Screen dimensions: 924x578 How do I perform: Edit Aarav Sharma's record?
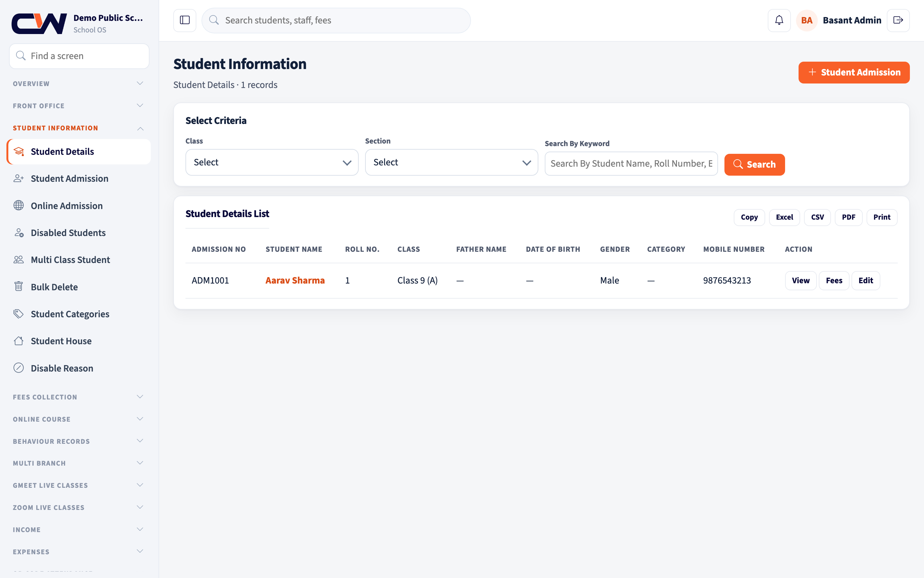click(866, 281)
